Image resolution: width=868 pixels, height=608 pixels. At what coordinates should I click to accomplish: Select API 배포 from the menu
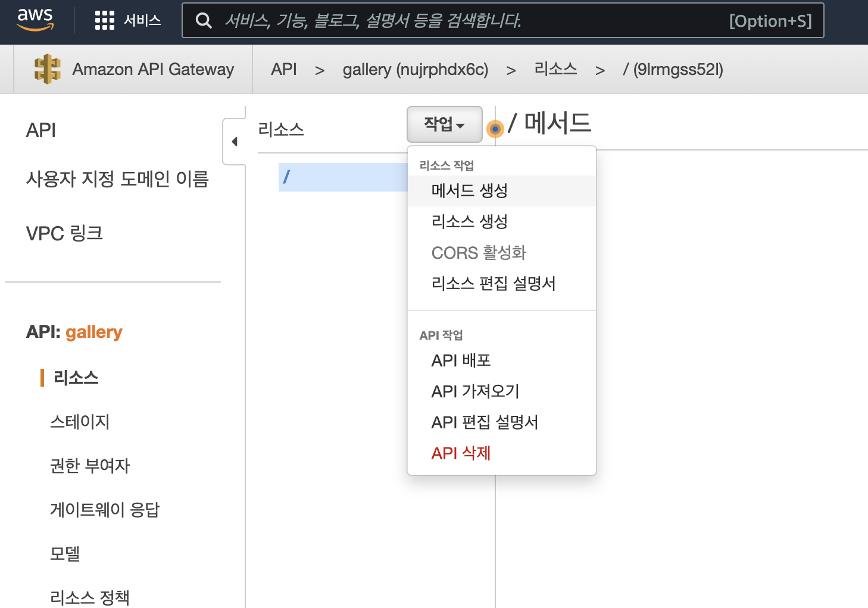click(502, 361)
